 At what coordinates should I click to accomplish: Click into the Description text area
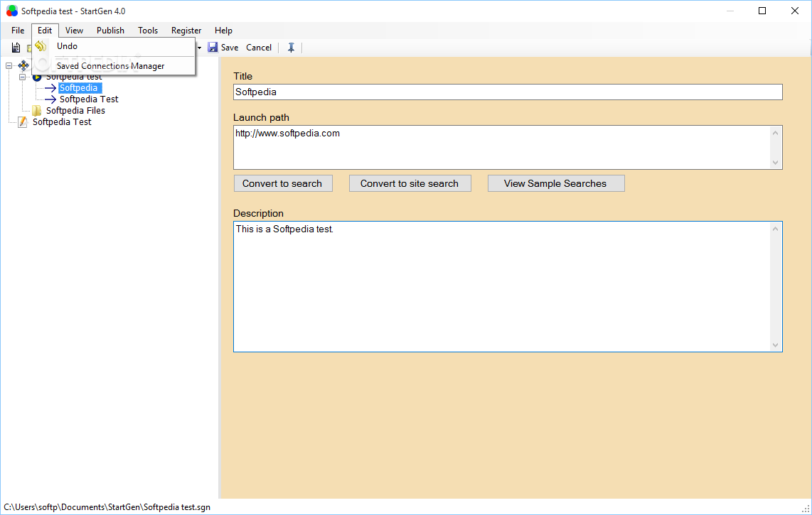click(x=501, y=287)
